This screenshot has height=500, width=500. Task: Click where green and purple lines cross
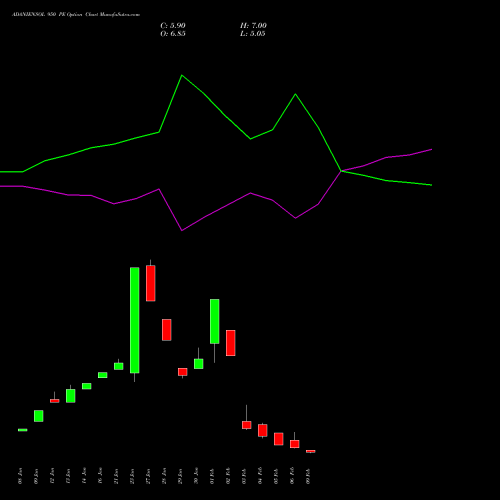341,171
